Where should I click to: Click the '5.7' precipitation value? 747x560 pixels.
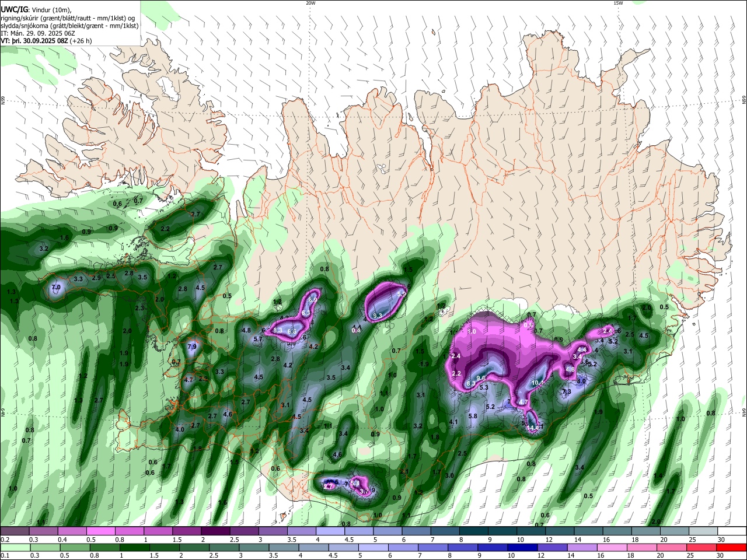(x=258, y=339)
